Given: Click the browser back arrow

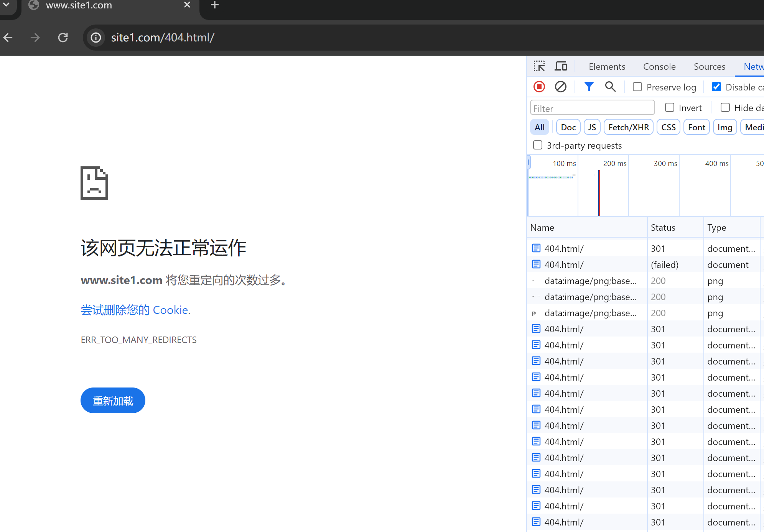Looking at the screenshot, I should (x=8, y=38).
